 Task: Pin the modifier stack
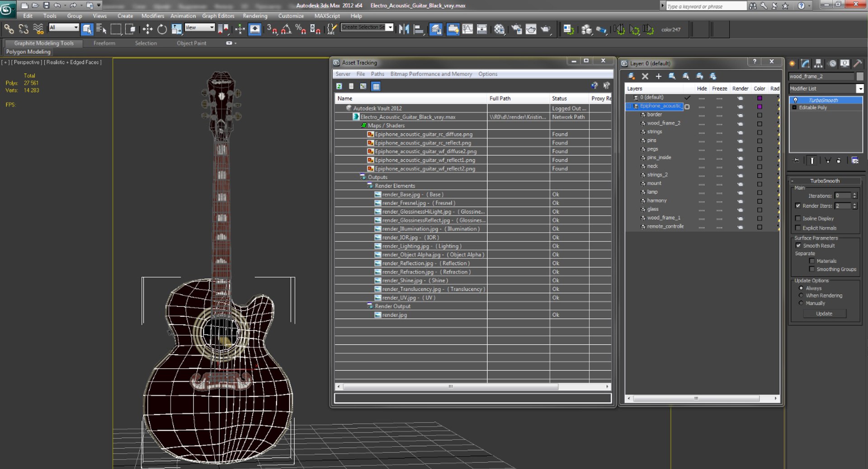[x=797, y=160]
